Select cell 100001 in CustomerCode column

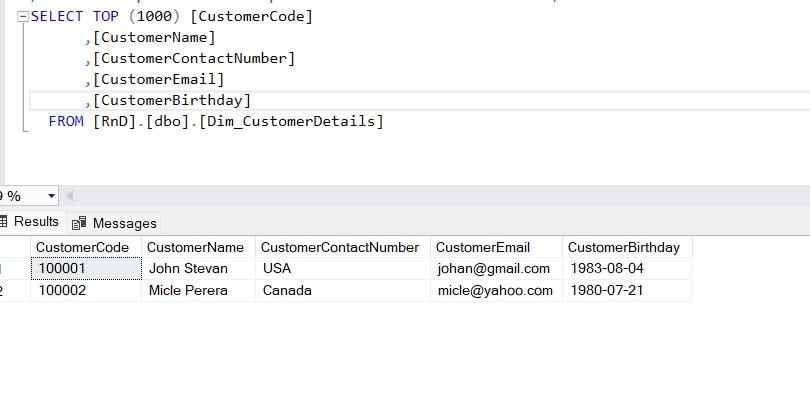pyautogui.click(x=86, y=268)
